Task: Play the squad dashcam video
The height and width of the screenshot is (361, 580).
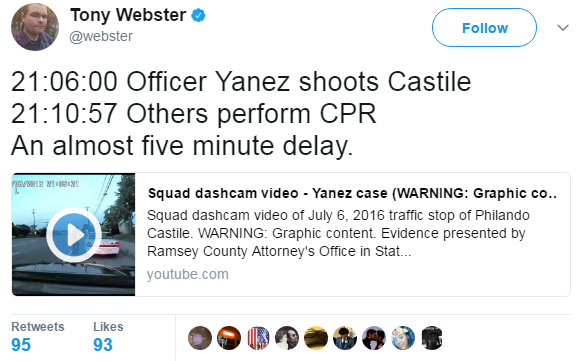Action: point(74,235)
